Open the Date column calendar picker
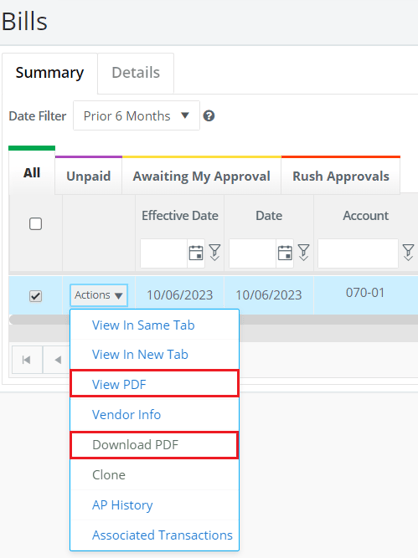 pos(285,253)
